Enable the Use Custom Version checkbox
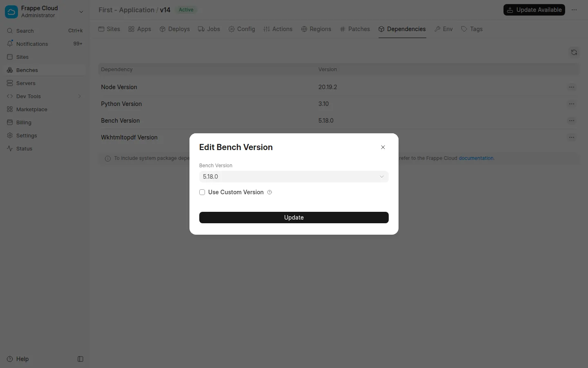Screen dimensions: 588x368 [202, 192]
